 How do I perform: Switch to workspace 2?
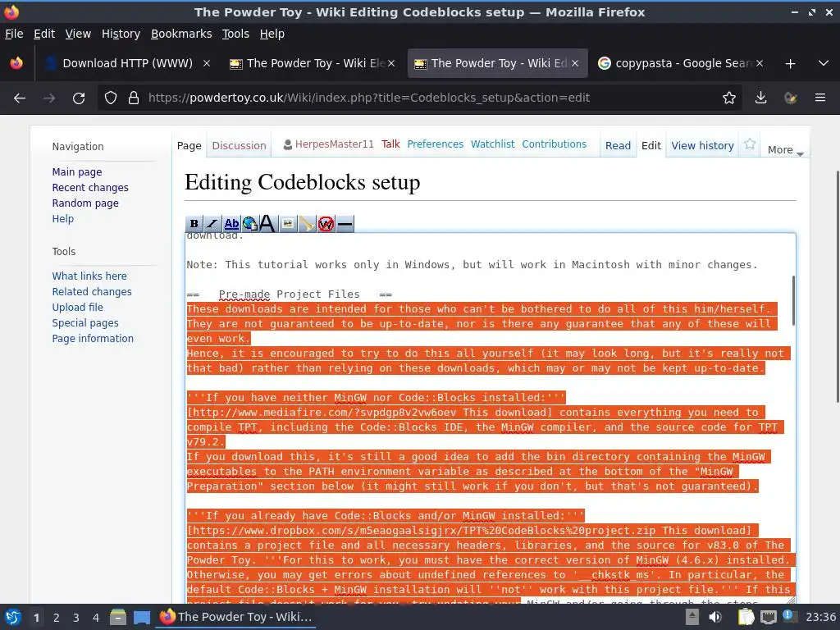click(x=57, y=618)
